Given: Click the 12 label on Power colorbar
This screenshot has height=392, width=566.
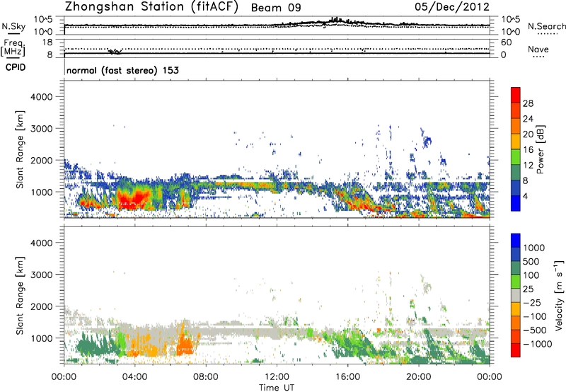Looking at the screenshot, I should tap(528, 166).
